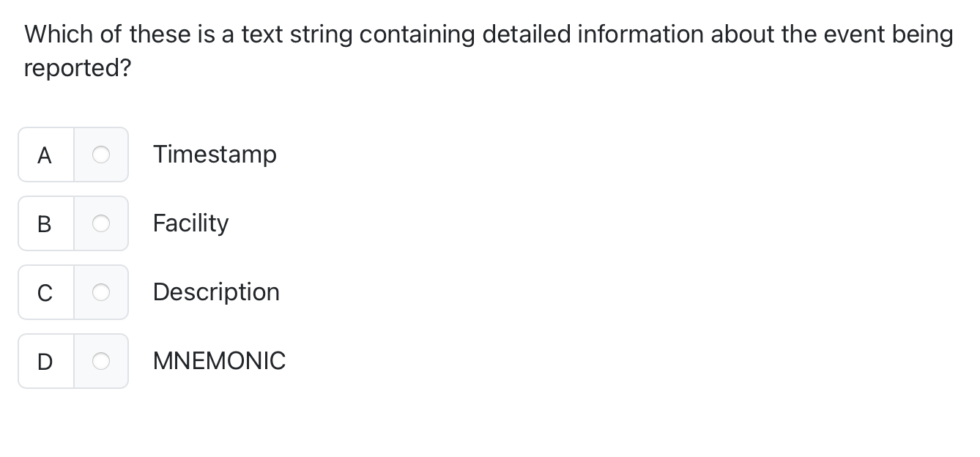Click the Timestamp answer label

pos(215,155)
